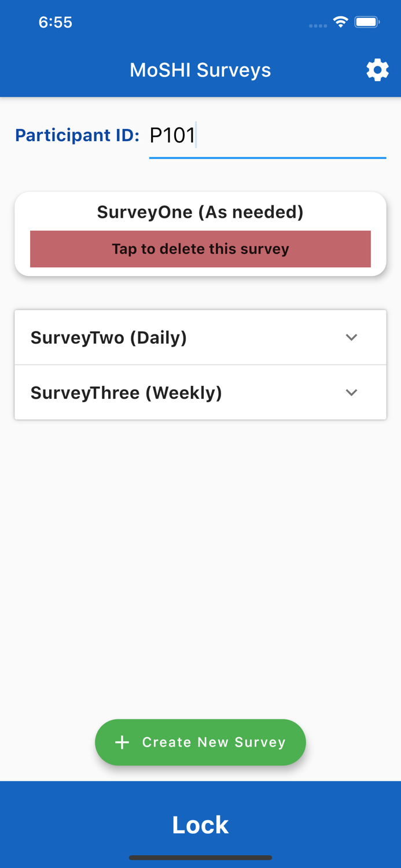Tap the 'Tap to delete this survey' button
401x868 pixels.
point(200,249)
